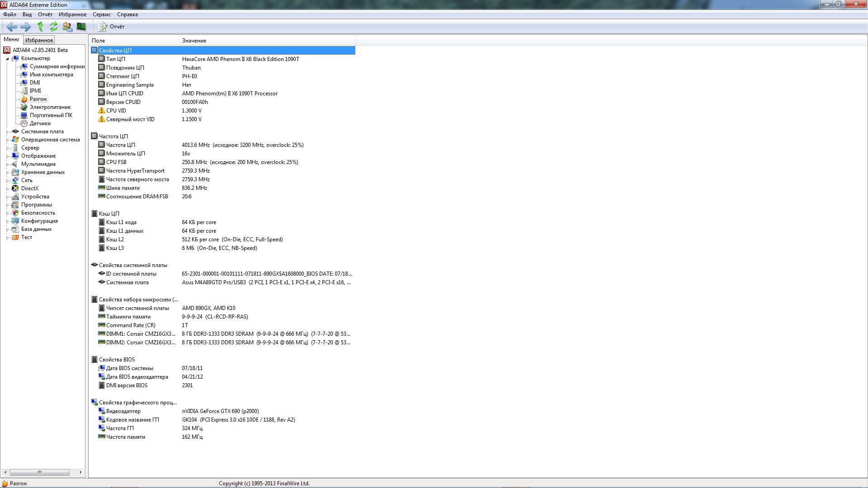
Task: Expand the DirectX tree node
Action: (7, 189)
